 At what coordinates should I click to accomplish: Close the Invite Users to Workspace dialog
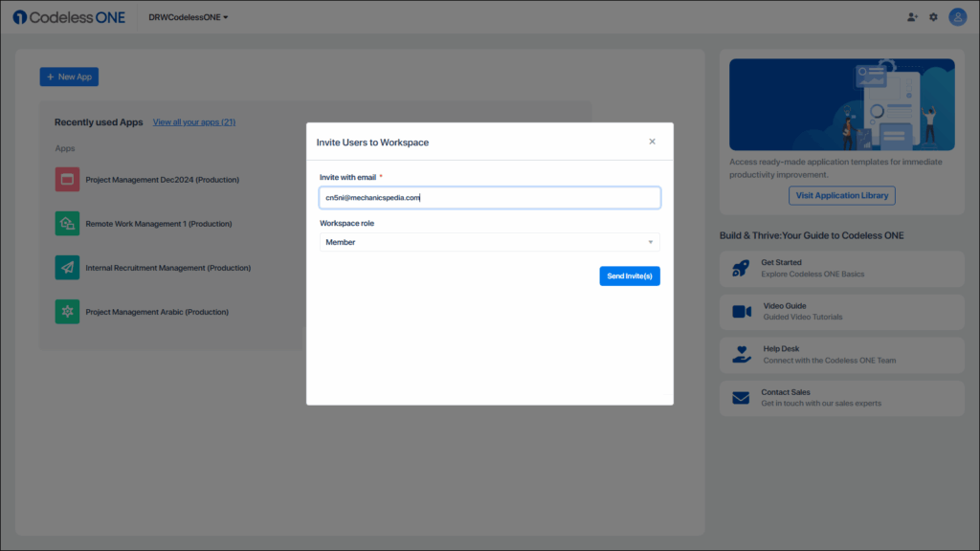pyautogui.click(x=652, y=142)
